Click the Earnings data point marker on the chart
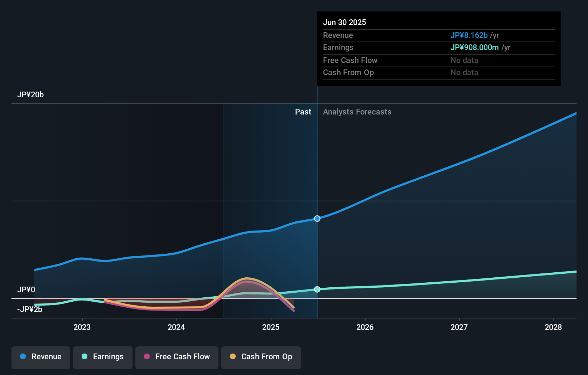The width and height of the screenshot is (588, 375). pyautogui.click(x=317, y=289)
